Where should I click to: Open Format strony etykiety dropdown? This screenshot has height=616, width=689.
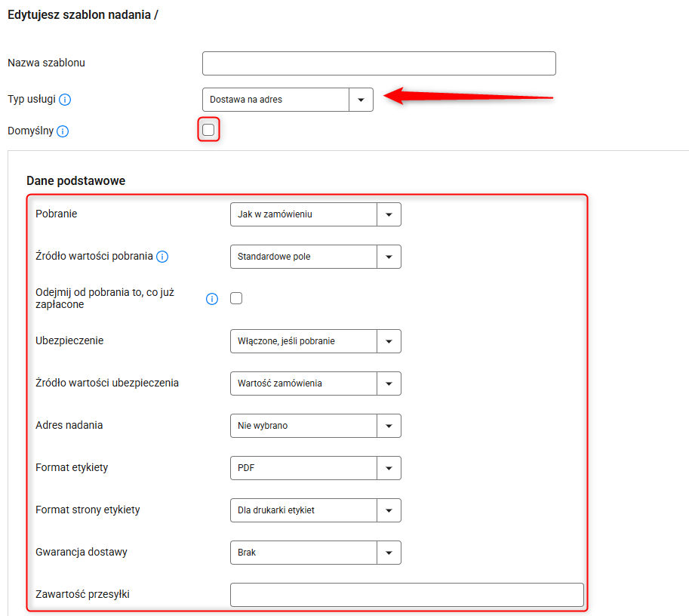click(x=315, y=510)
